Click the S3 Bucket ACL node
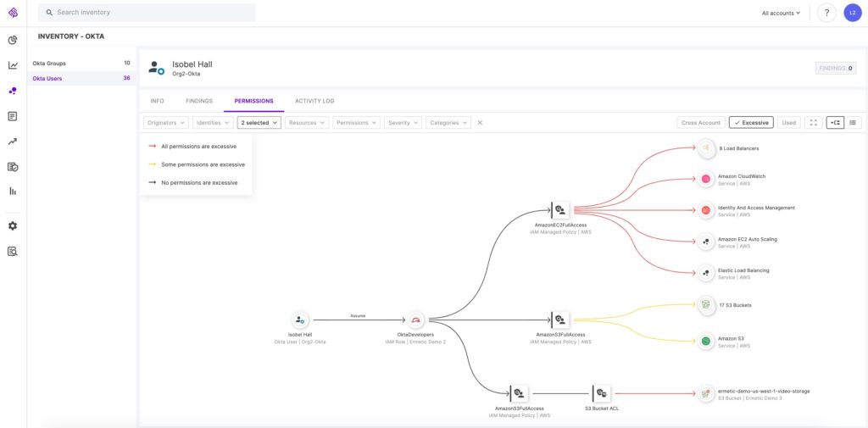This screenshot has height=428, width=868. (x=601, y=393)
